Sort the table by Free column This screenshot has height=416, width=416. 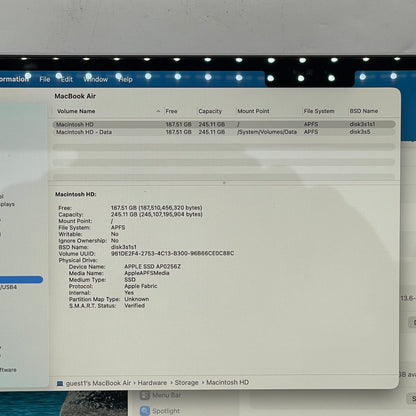click(x=171, y=111)
